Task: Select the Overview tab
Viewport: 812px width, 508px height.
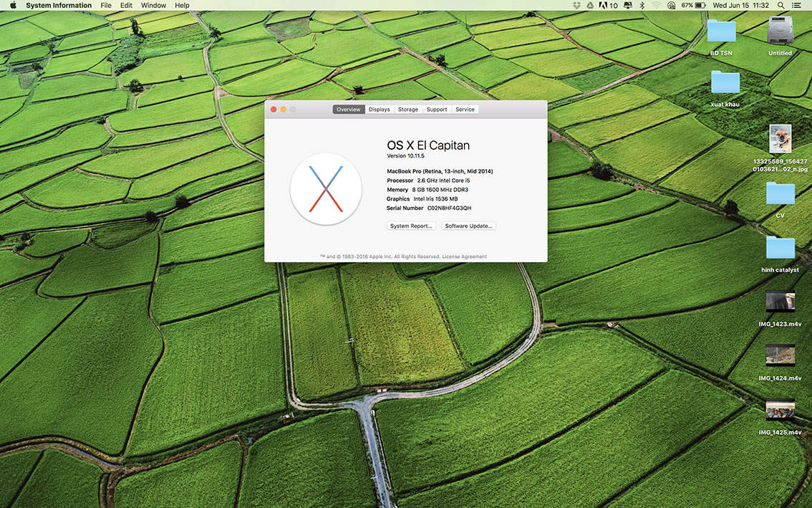Action: click(x=349, y=110)
